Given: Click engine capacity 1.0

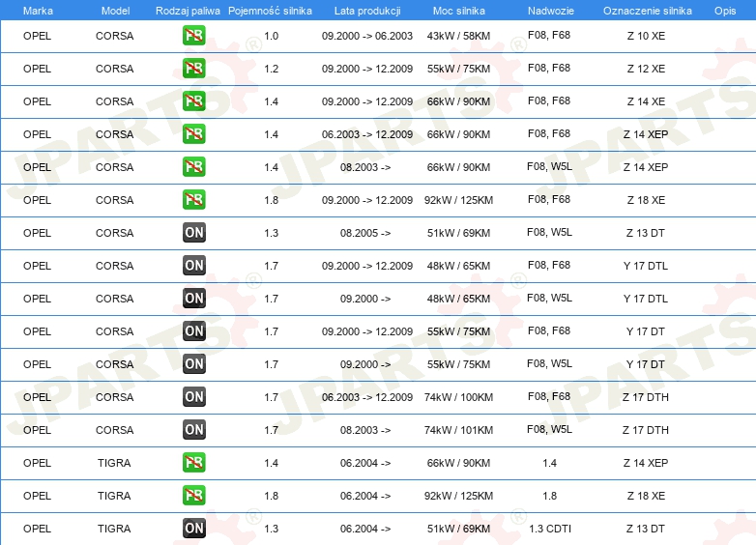Looking at the screenshot, I should 272,36.
